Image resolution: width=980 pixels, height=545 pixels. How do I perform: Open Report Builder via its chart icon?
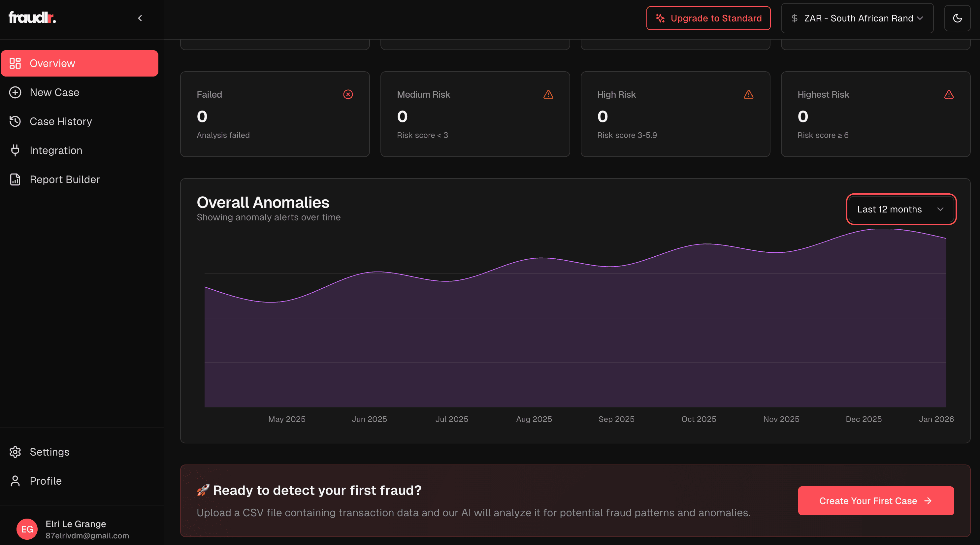click(x=15, y=179)
